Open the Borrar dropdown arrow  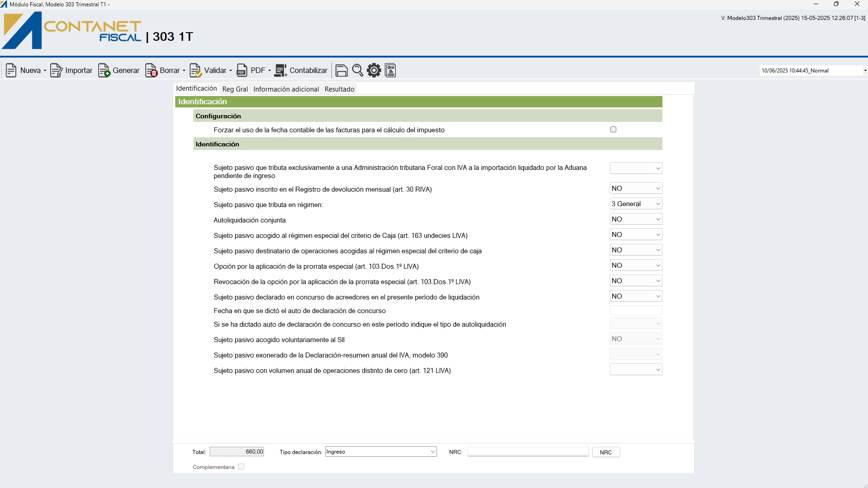pyautogui.click(x=184, y=71)
